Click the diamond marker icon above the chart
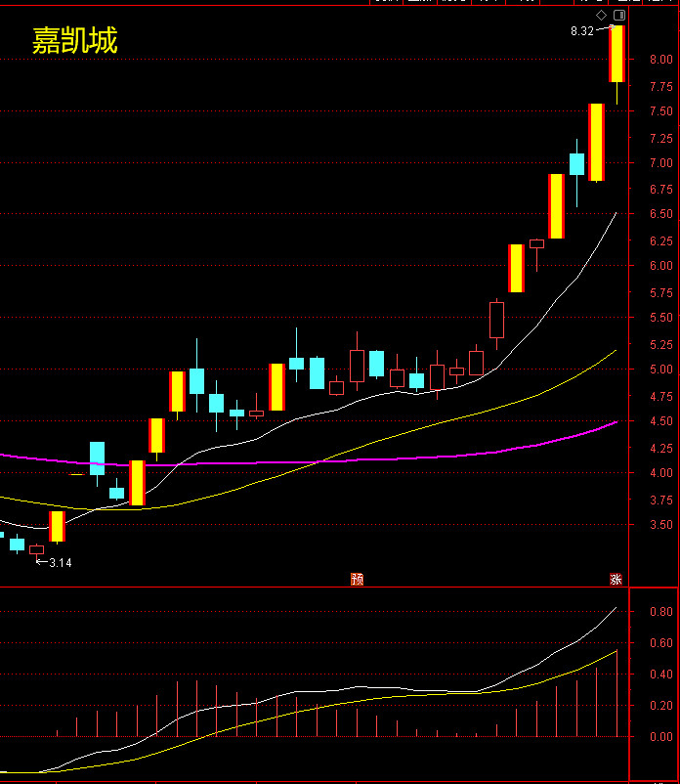 (x=602, y=15)
